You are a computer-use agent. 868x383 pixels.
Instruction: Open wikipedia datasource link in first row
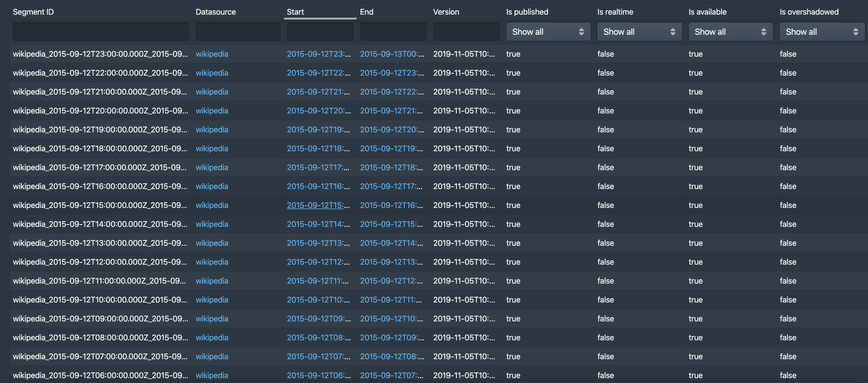[x=212, y=54]
